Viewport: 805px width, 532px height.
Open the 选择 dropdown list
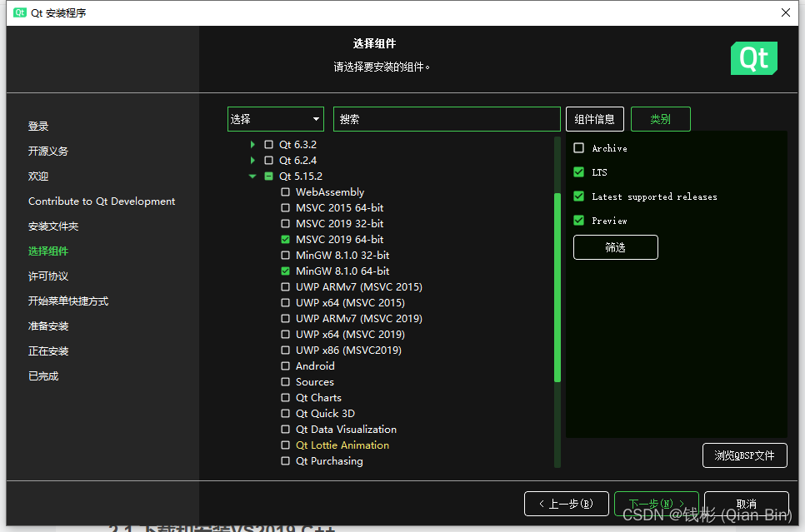pyautogui.click(x=276, y=119)
